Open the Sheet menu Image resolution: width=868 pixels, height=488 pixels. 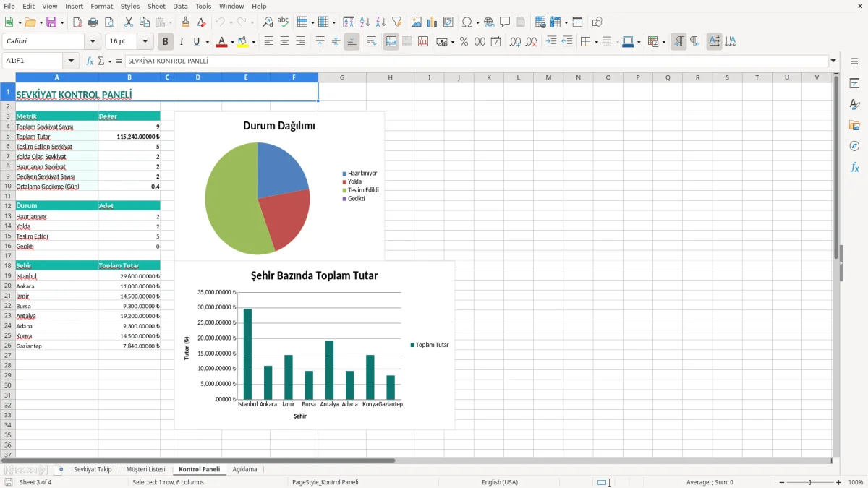point(156,6)
